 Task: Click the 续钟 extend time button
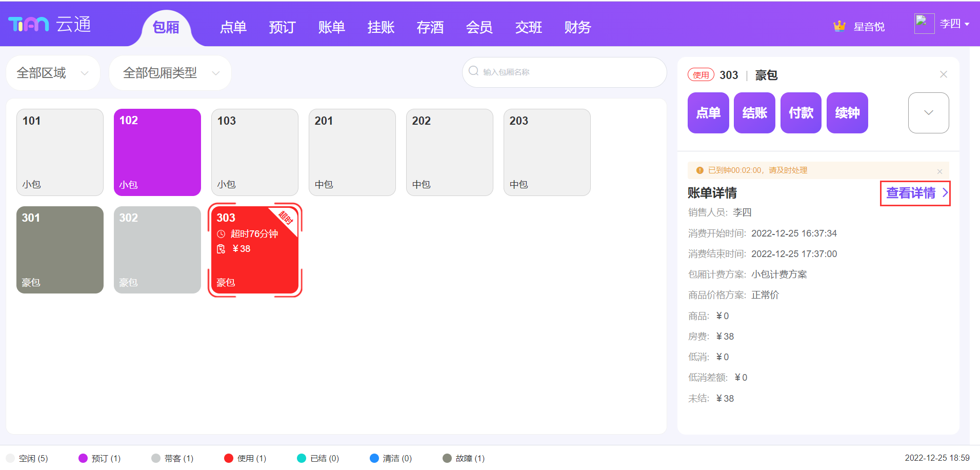point(847,113)
